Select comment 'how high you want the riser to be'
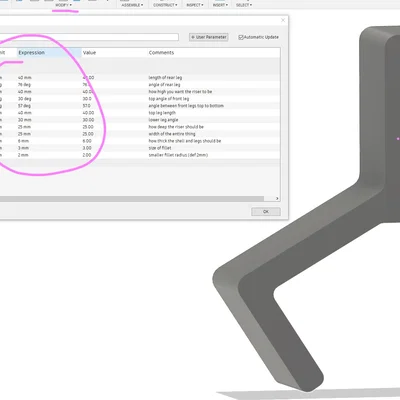The image size is (400, 400). [180, 92]
